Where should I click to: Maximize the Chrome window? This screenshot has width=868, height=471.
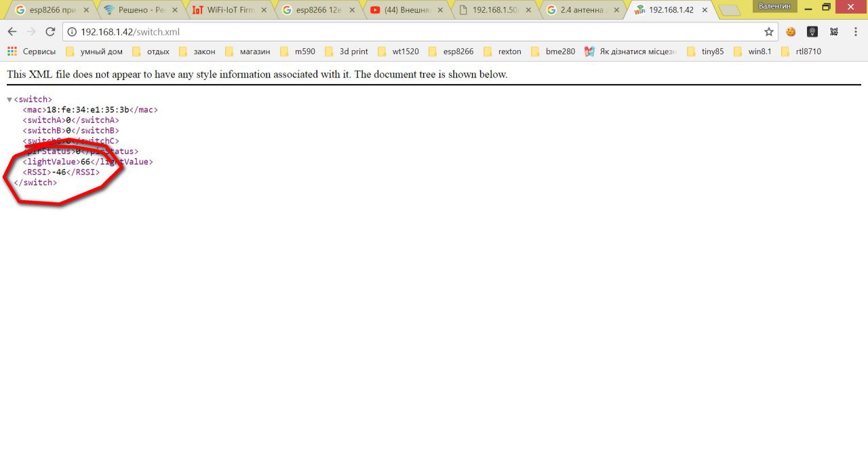(x=826, y=7)
